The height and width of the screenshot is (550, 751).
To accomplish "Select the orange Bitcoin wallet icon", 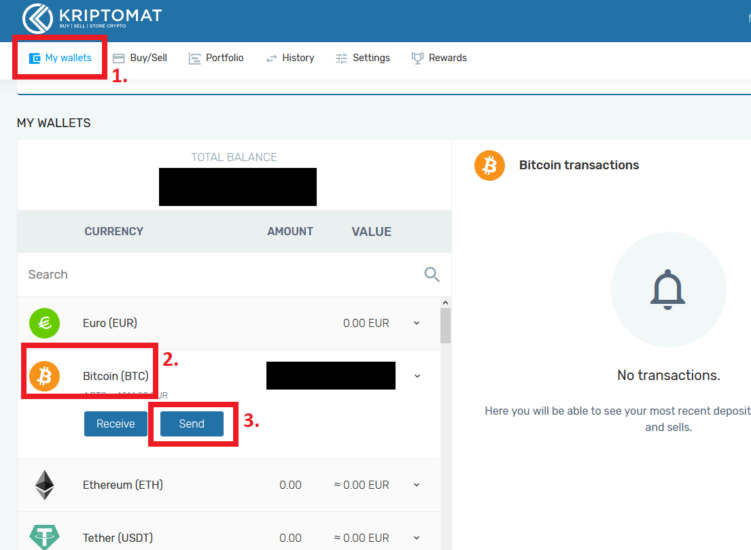I will [45, 376].
